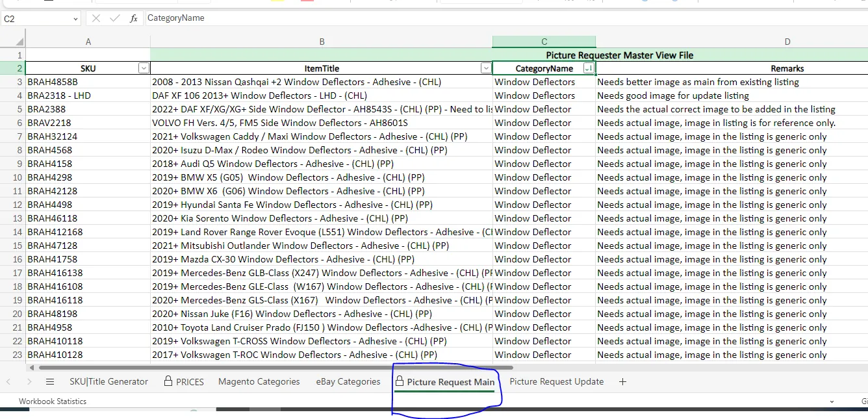This screenshot has width=868, height=419.
Task: Open the CategoryName filter dropdown
Action: 588,68
